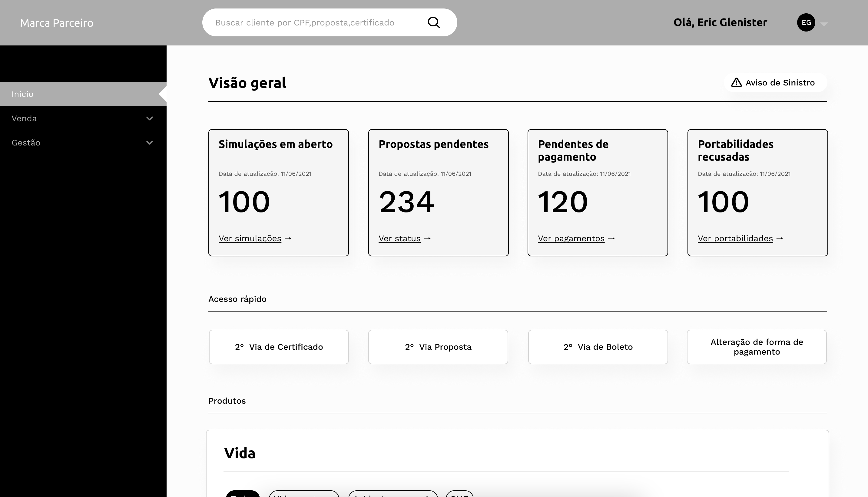Open the profile dropdown arrow beside the avatar
Screen dimensions: 868x497
(x=825, y=24)
